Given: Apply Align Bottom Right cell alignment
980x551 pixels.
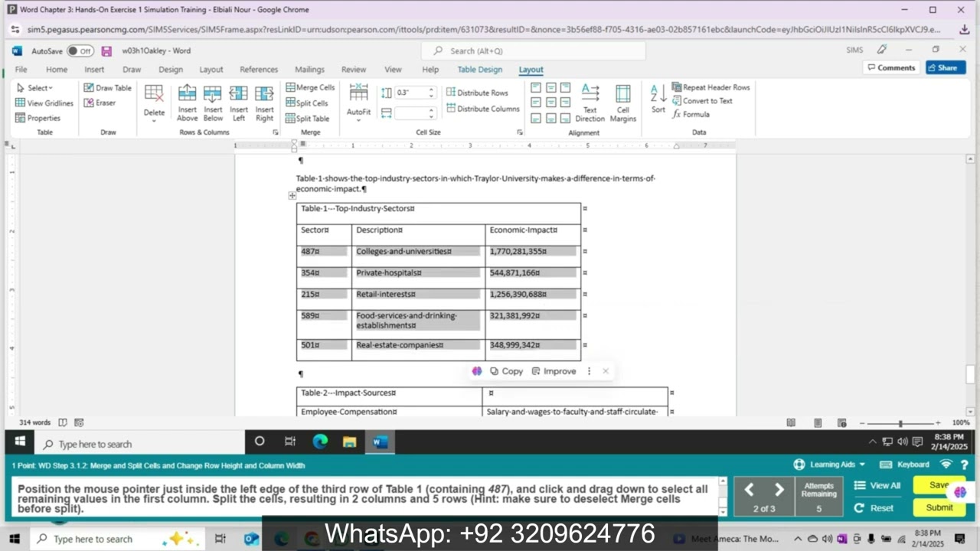Looking at the screenshot, I should [565, 118].
